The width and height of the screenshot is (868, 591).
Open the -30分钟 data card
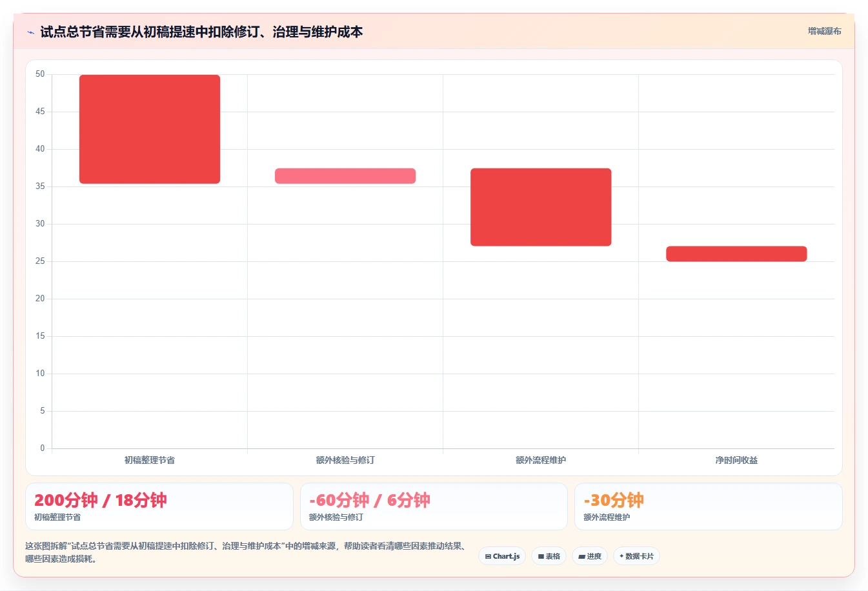[x=709, y=506]
